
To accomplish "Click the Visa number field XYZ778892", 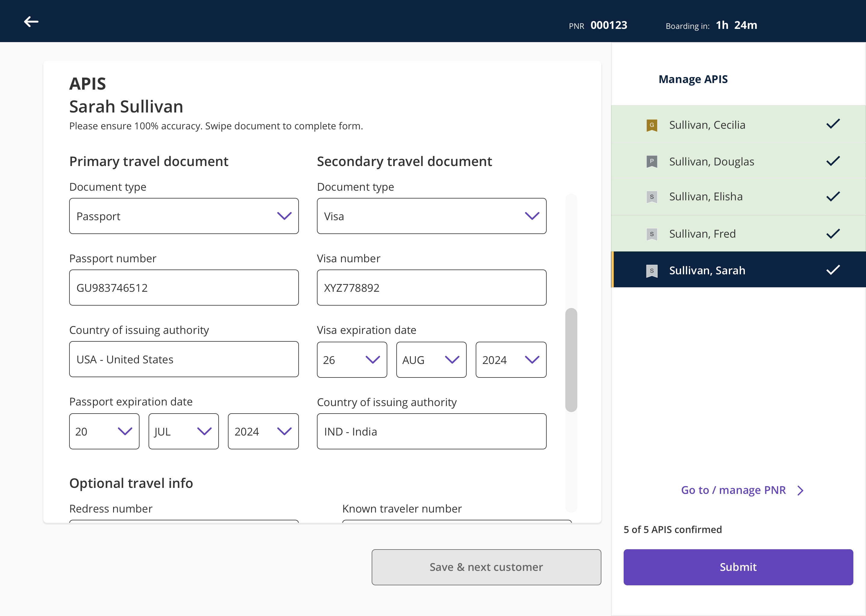I will click(x=431, y=288).
